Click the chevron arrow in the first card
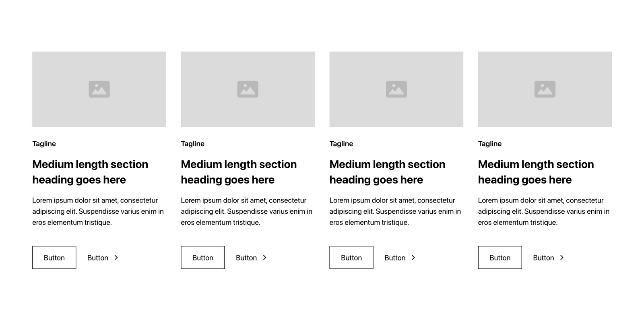The width and height of the screenshot is (644, 320). click(116, 258)
